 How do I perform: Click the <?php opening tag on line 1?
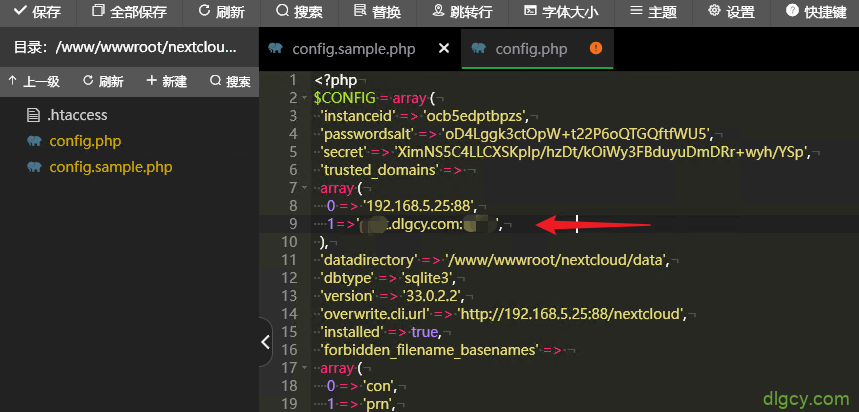(336, 81)
